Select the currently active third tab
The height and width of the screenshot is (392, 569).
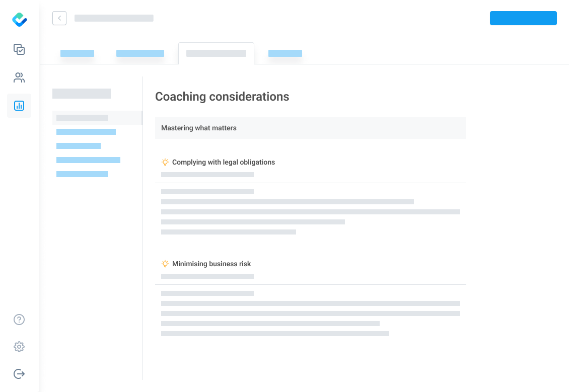tap(216, 53)
